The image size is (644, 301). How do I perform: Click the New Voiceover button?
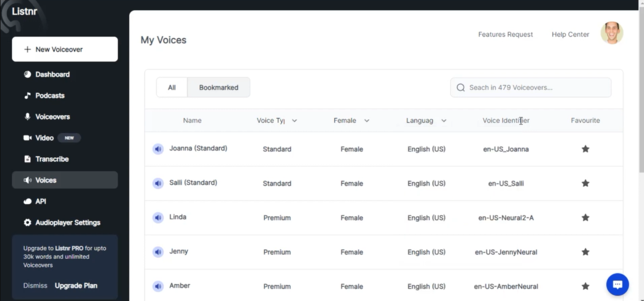(x=64, y=49)
